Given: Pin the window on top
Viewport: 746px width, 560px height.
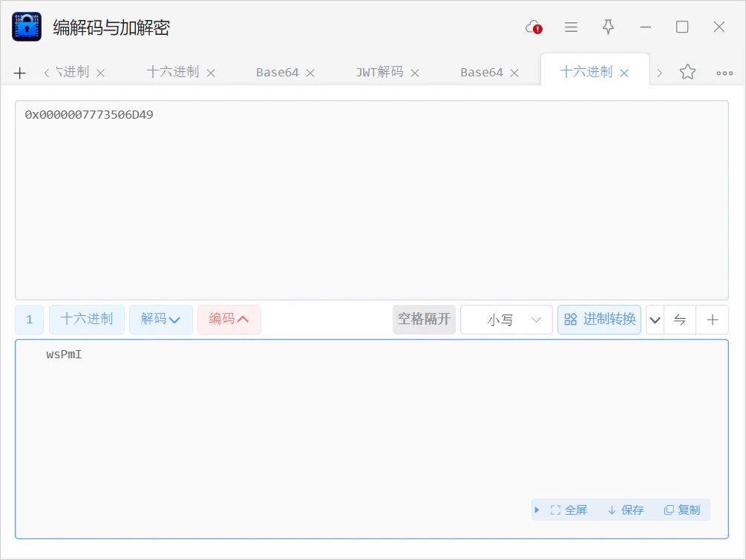Looking at the screenshot, I should pyautogui.click(x=608, y=27).
